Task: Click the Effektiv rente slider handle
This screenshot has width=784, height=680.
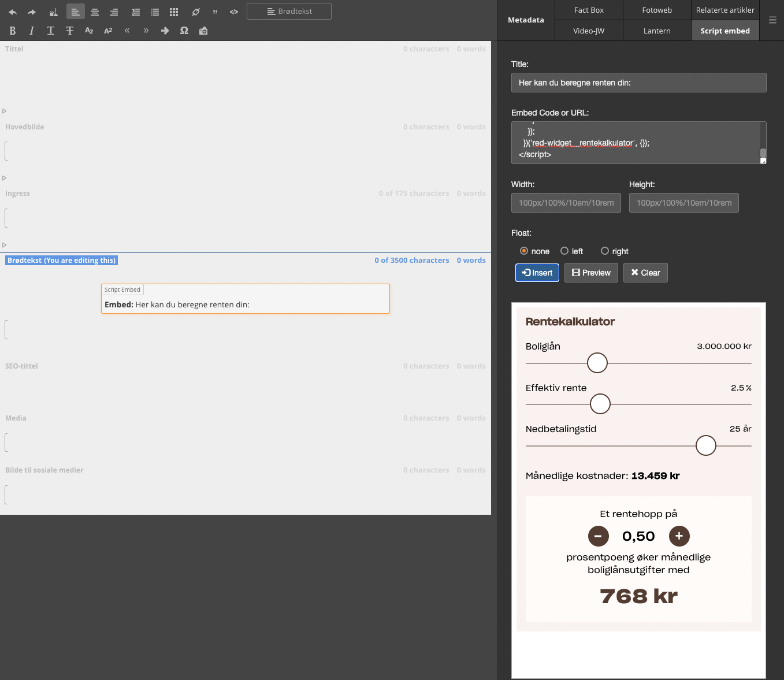Action: pyautogui.click(x=600, y=404)
